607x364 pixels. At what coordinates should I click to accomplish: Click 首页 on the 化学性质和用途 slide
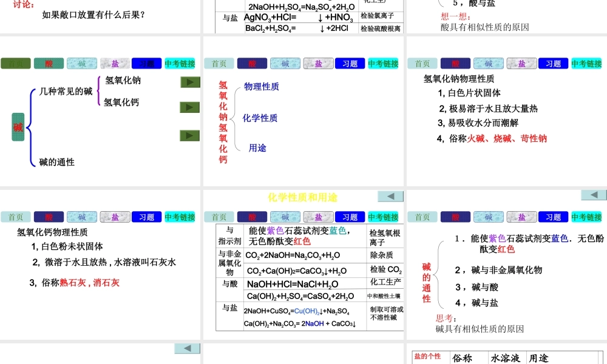click(219, 217)
